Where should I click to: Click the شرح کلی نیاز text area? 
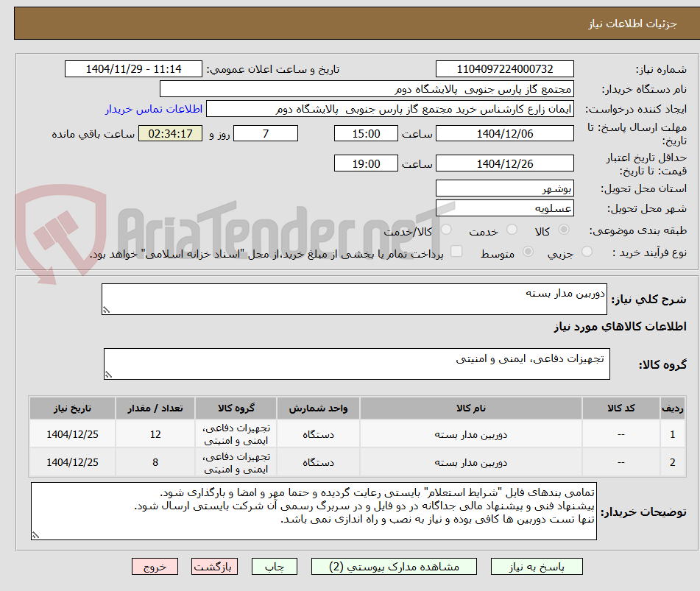pos(354,299)
